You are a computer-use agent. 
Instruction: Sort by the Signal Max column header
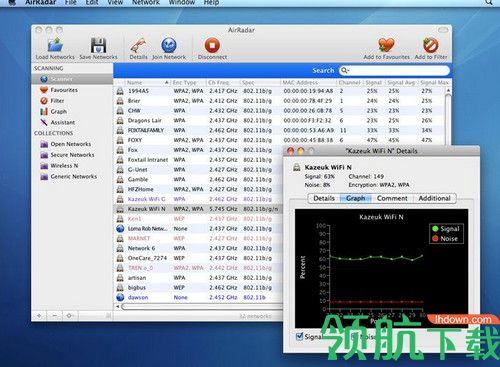click(434, 82)
